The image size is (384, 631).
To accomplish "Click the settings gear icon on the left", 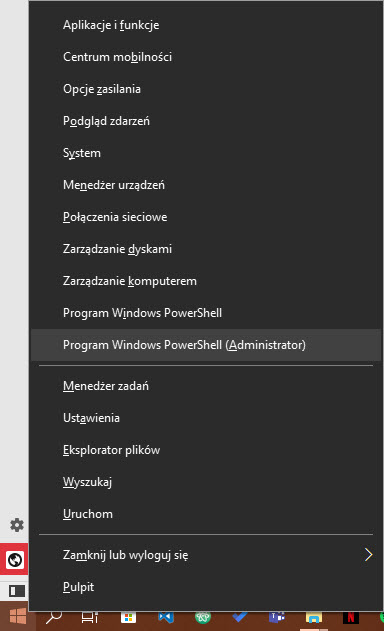I will pyautogui.click(x=17, y=525).
